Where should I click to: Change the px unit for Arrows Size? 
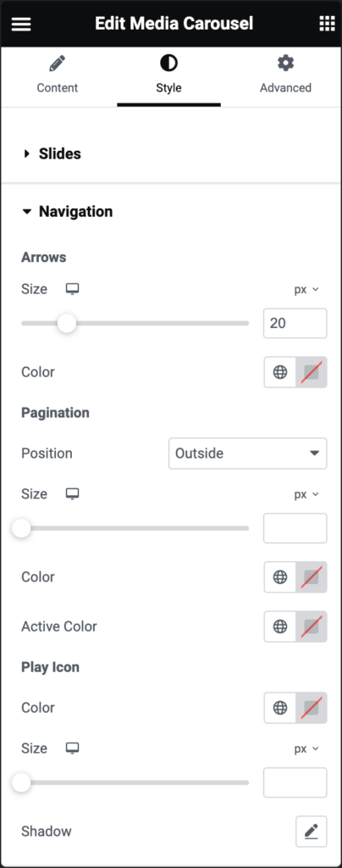coord(306,290)
